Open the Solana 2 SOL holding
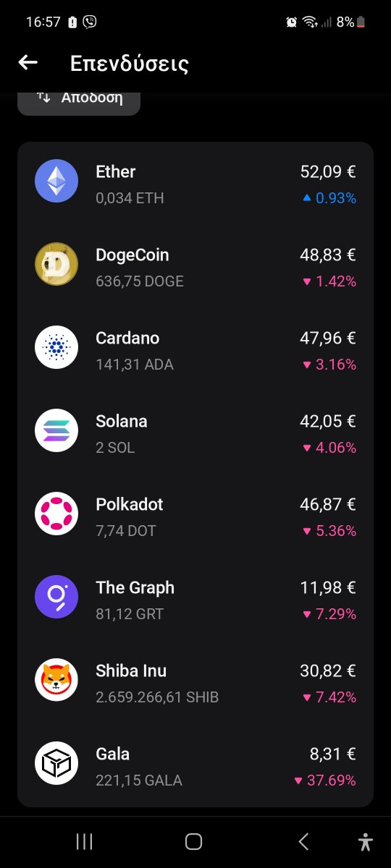This screenshot has height=868, width=391. tap(115, 448)
